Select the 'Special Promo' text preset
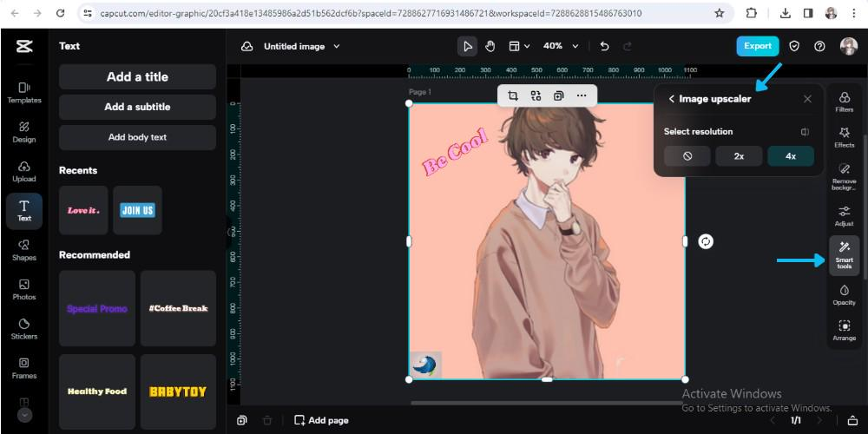 pyautogui.click(x=97, y=308)
